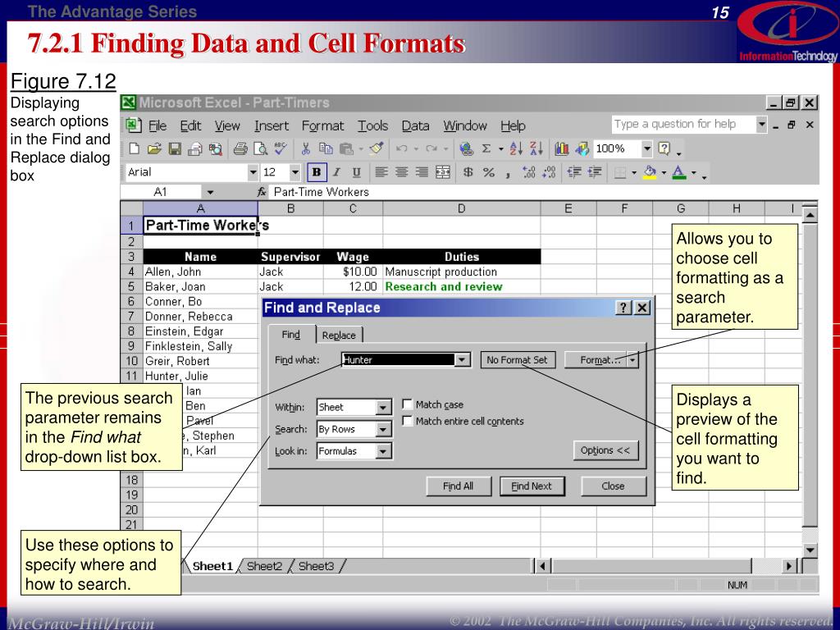This screenshot has height=630, width=840.
Task: Toggle Center alignment button
Action: 401,172
